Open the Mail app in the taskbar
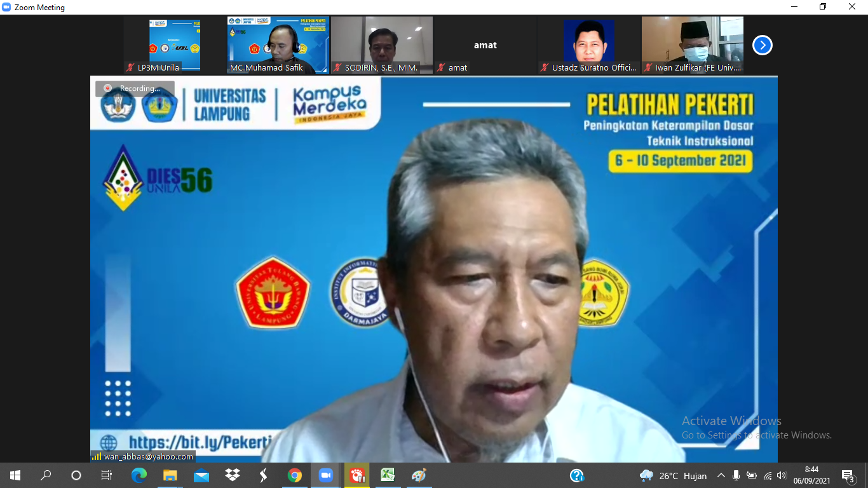Screen dimensions: 868x488 [201, 475]
